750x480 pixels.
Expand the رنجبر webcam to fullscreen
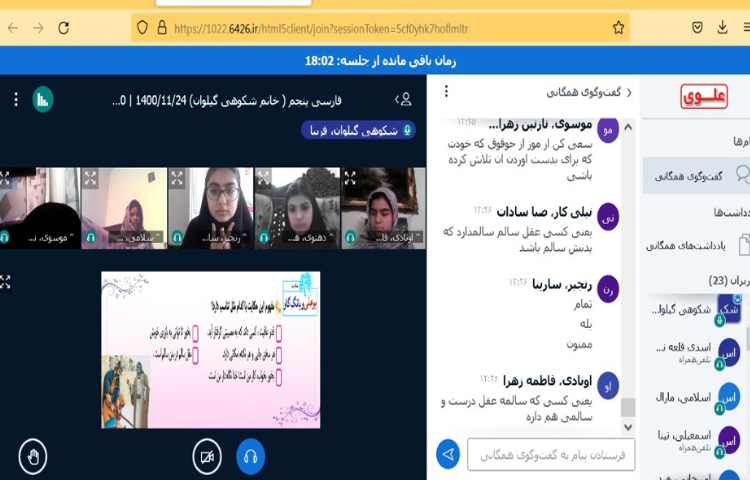tap(177, 178)
